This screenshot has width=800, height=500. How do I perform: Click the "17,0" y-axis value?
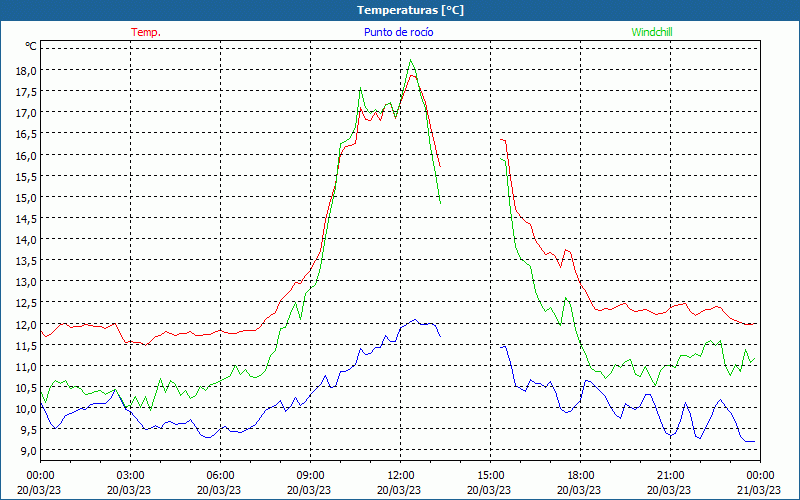(x=26, y=113)
